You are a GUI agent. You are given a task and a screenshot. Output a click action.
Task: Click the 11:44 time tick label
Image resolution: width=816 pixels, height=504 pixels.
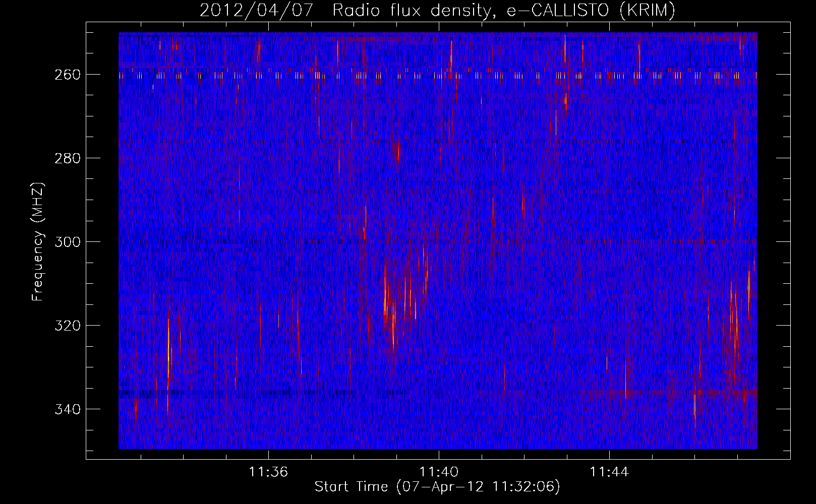tap(609, 472)
